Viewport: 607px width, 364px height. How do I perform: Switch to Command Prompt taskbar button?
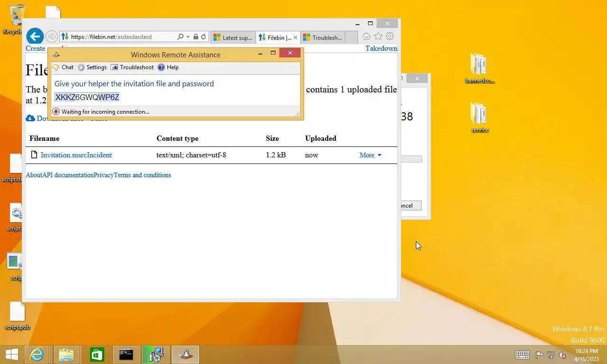(x=126, y=355)
